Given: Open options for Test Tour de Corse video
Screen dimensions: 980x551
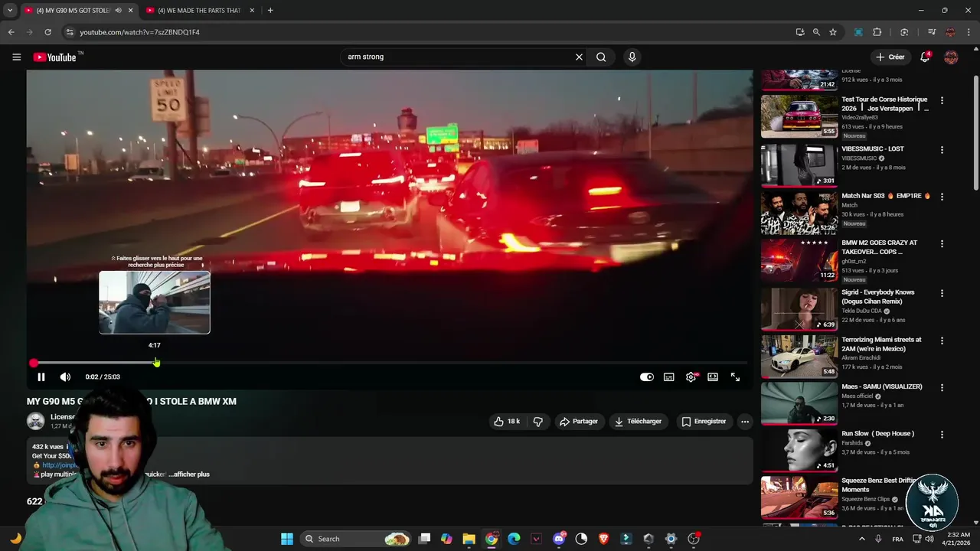Looking at the screenshot, I should (x=942, y=100).
